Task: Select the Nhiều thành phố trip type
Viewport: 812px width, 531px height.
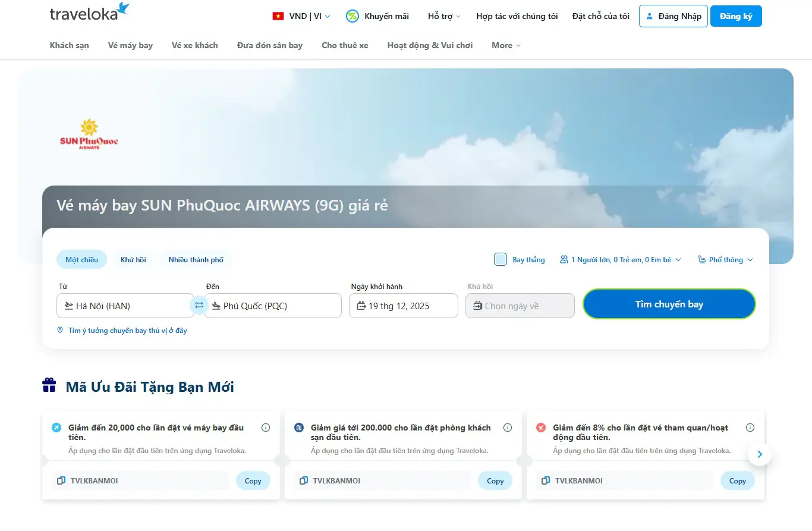Action: coord(196,260)
